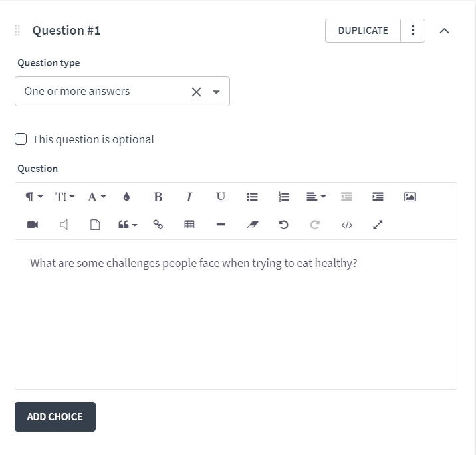Open text alignment dropdown
This screenshot has height=455, width=476.
click(316, 197)
